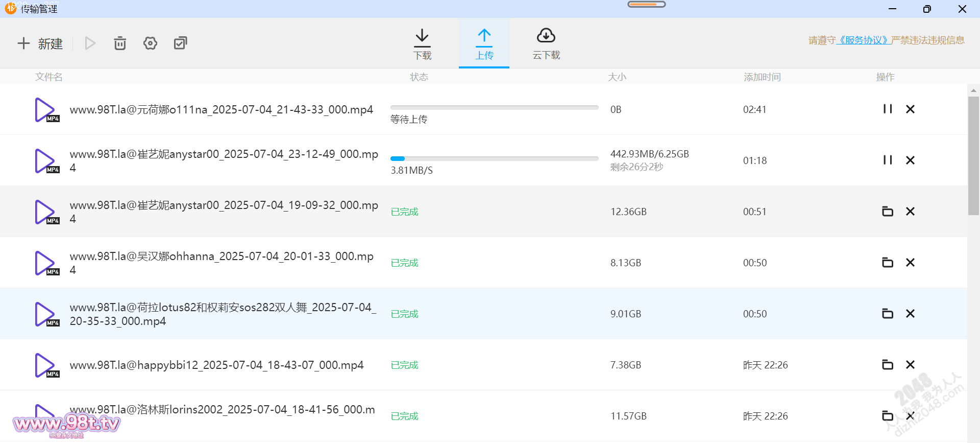Click the MP4 file icon of happybbi12
980x443 pixels.
click(46, 365)
